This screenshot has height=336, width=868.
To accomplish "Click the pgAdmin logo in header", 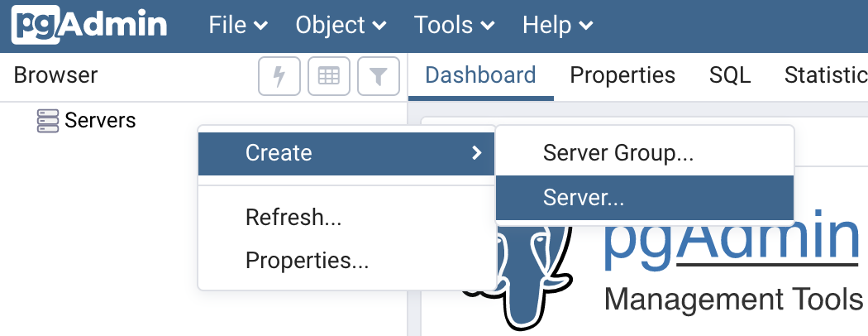I will click(x=89, y=25).
